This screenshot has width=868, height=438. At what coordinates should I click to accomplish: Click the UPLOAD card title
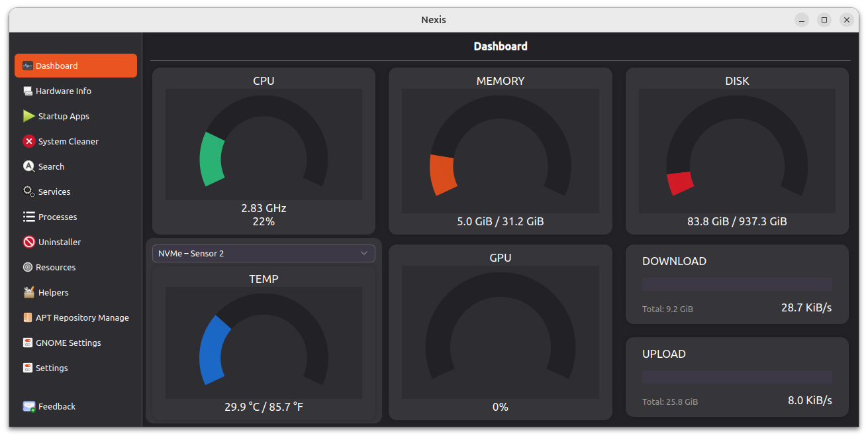(663, 354)
